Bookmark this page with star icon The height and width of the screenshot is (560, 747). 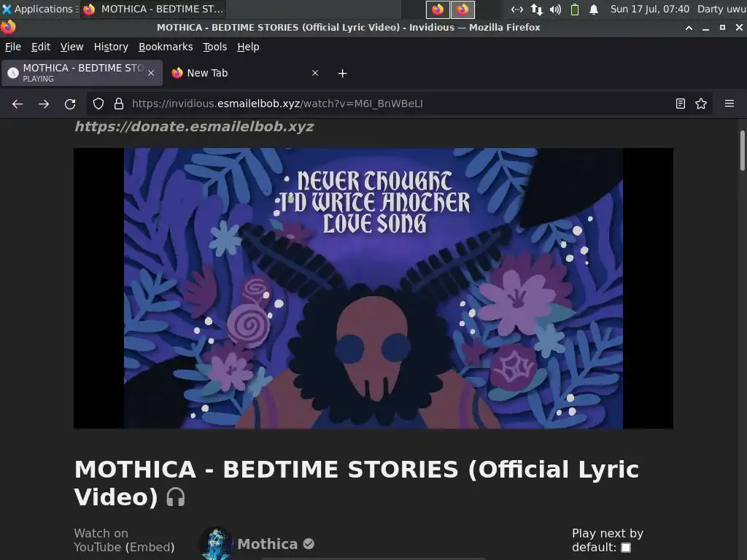(701, 104)
